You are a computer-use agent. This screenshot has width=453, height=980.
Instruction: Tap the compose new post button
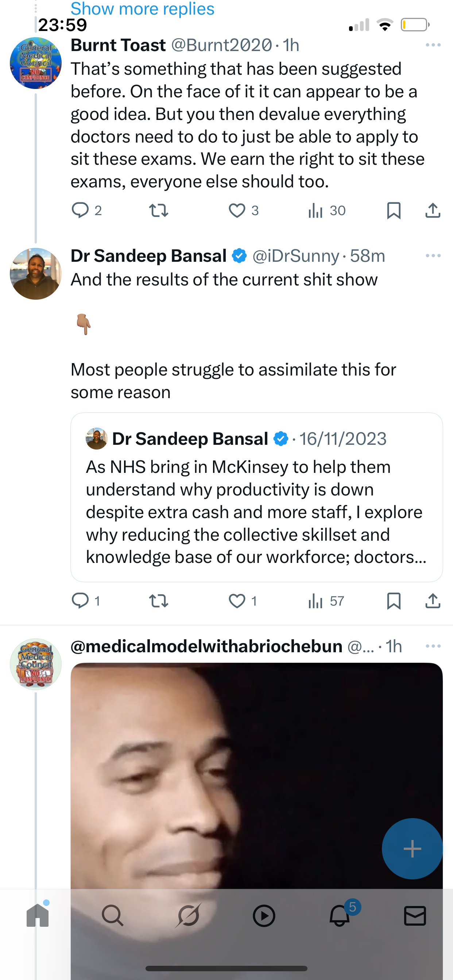click(x=412, y=848)
